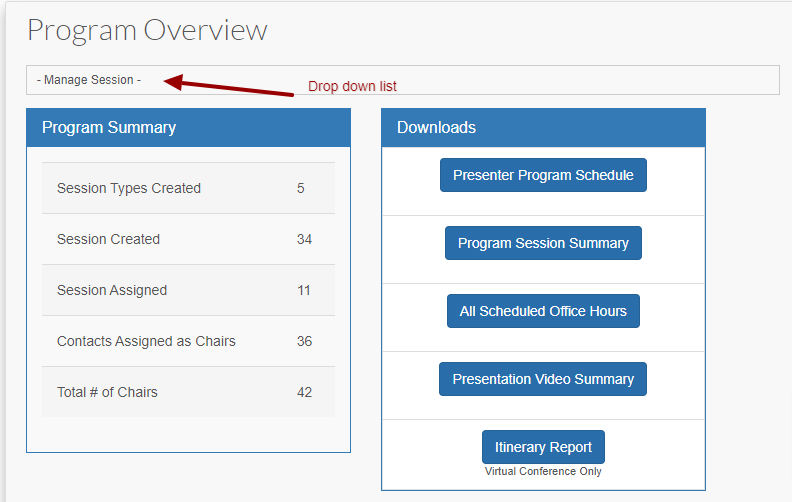
Task: Download the Presenter Program Schedule
Action: tap(543, 175)
